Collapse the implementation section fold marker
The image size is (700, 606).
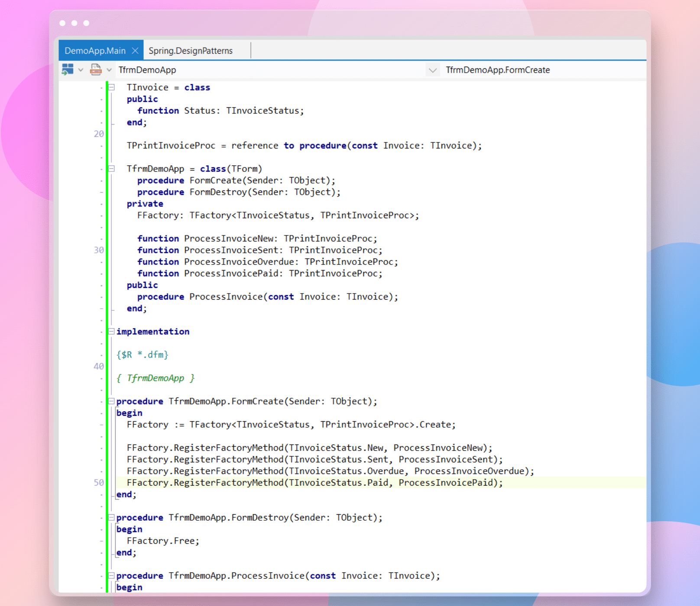[111, 331]
